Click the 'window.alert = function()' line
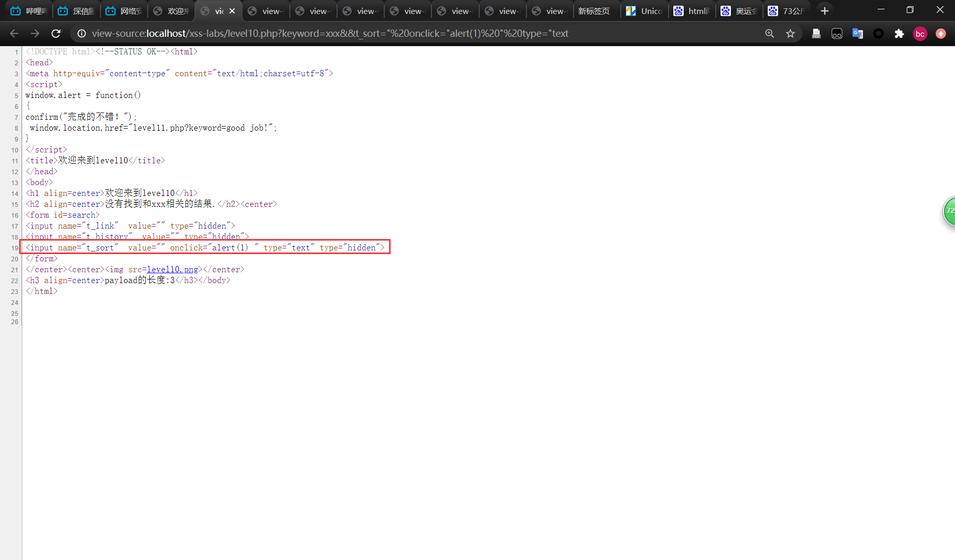This screenshot has width=955, height=560. pyautogui.click(x=83, y=95)
